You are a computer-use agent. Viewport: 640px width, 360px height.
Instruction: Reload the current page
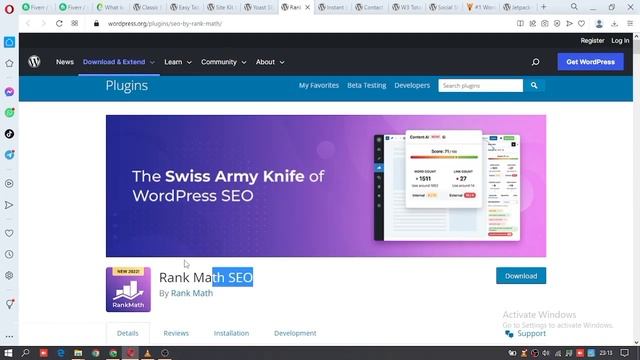[59, 24]
